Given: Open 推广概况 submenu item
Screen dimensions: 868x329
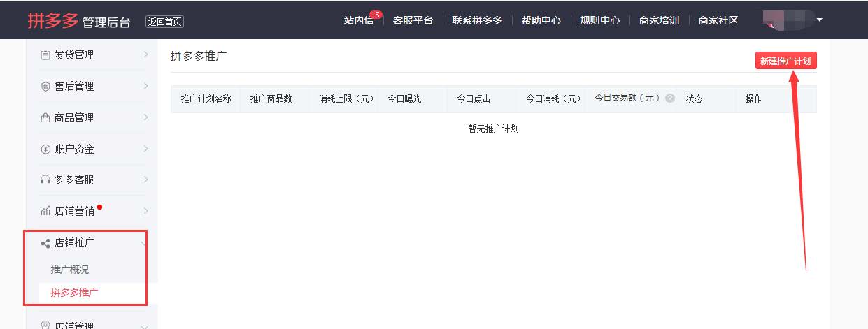Looking at the screenshot, I should point(70,270).
